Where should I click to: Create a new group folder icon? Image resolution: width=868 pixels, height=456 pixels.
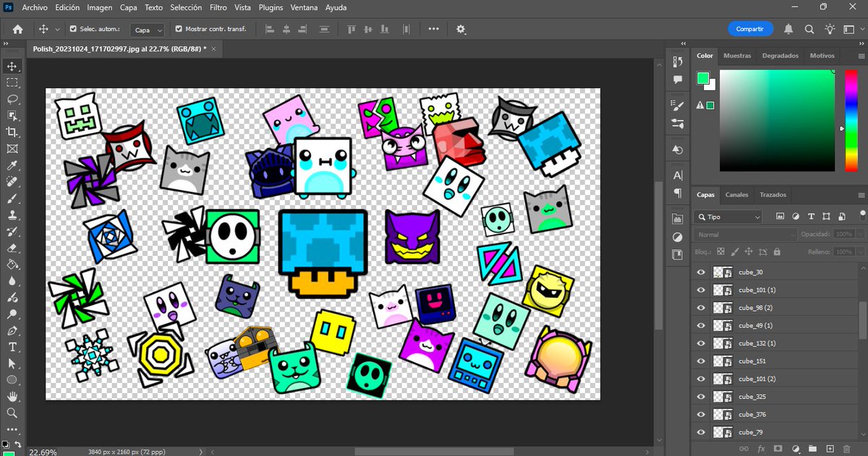click(x=813, y=449)
